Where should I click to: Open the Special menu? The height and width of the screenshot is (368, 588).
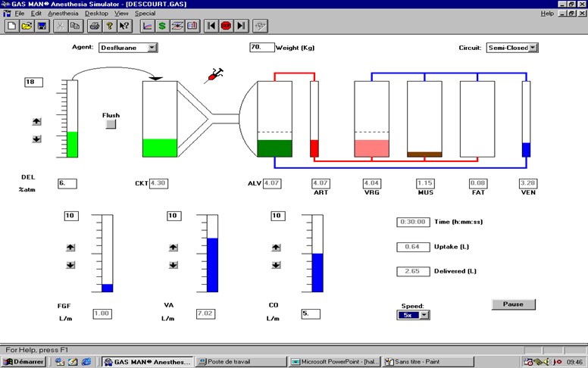(x=145, y=14)
